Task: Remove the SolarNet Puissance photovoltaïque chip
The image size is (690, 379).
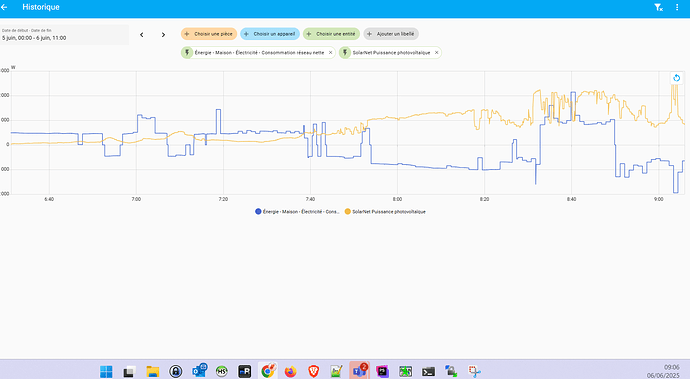Action: [x=437, y=52]
